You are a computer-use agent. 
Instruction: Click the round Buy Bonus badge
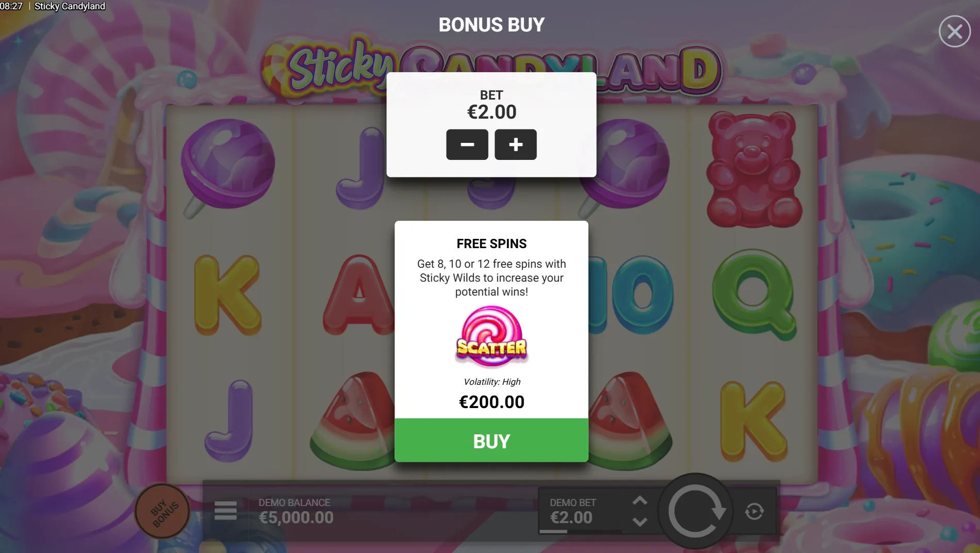tap(162, 512)
